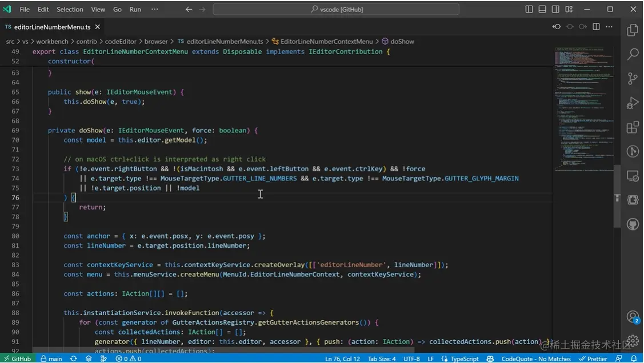Screen dimensions: 644x363
Task: Open the View menu
Action: coord(98,9)
